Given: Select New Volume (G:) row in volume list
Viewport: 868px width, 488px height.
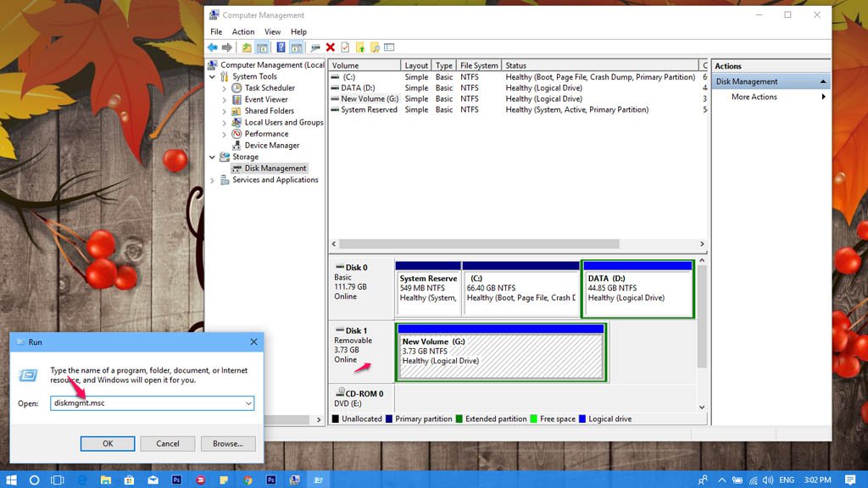Looking at the screenshot, I should [x=519, y=99].
